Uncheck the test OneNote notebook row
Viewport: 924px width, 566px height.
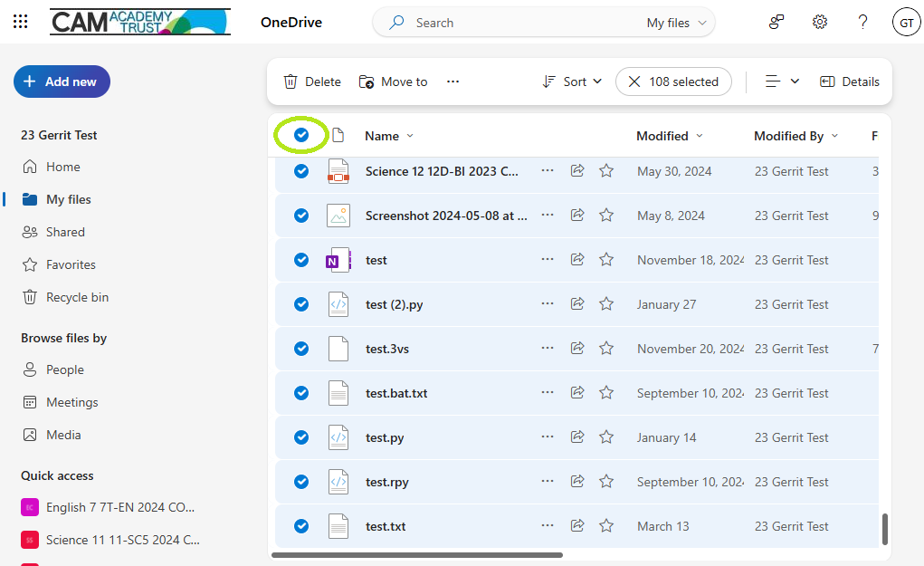[x=301, y=259]
